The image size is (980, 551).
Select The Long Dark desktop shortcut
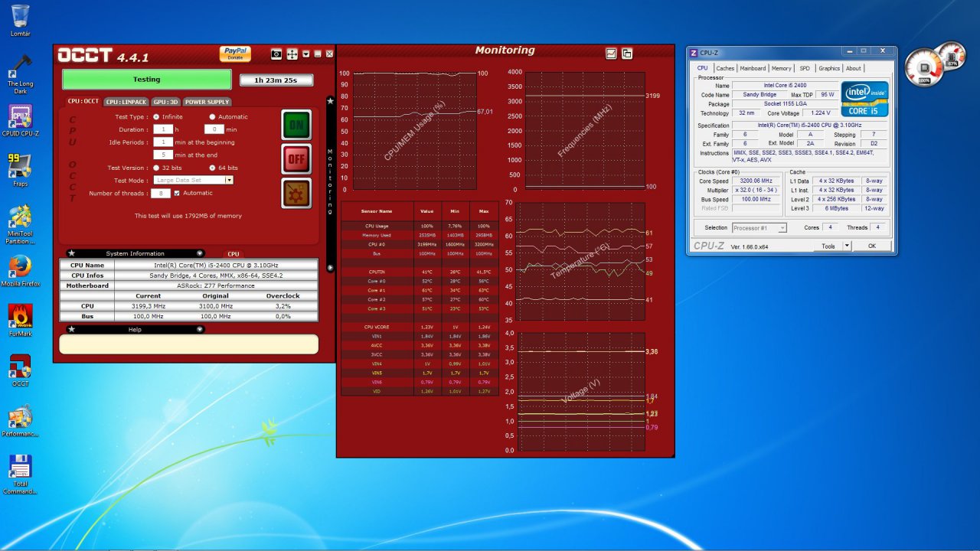(20, 75)
